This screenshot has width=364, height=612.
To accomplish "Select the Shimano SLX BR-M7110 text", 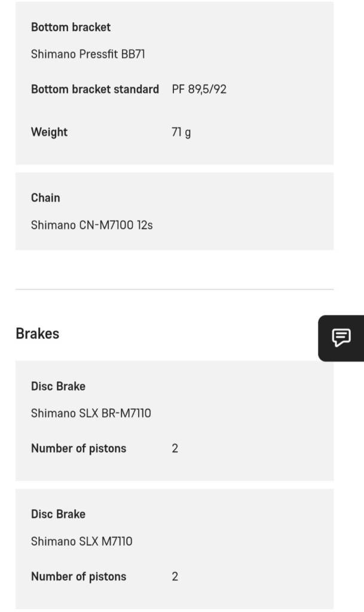I will (x=91, y=413).
